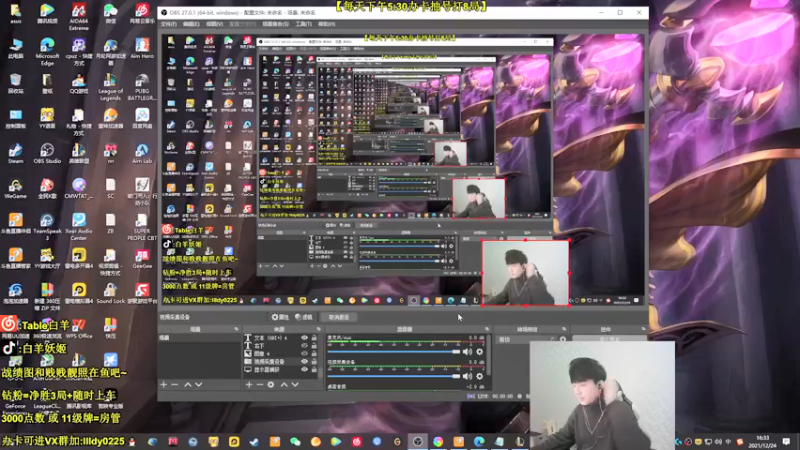Open the Microsoft Edge desktop shortcut

(x=47, y=51)
